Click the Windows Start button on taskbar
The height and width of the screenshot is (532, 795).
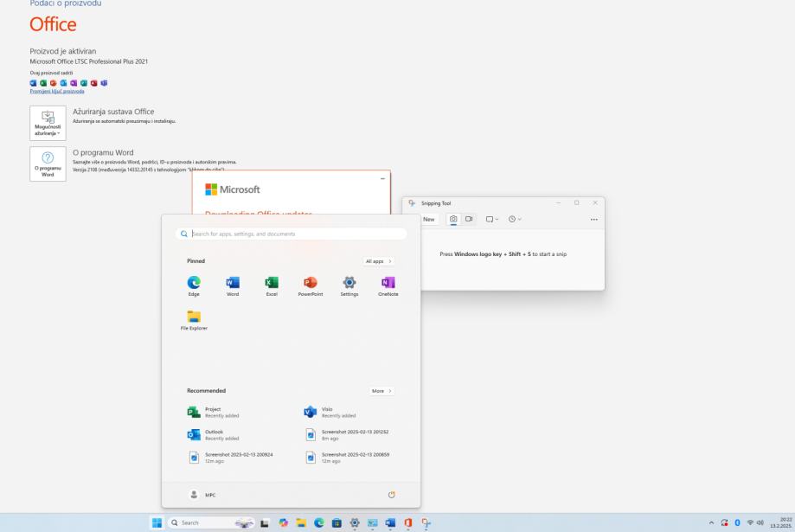[157, 522]
